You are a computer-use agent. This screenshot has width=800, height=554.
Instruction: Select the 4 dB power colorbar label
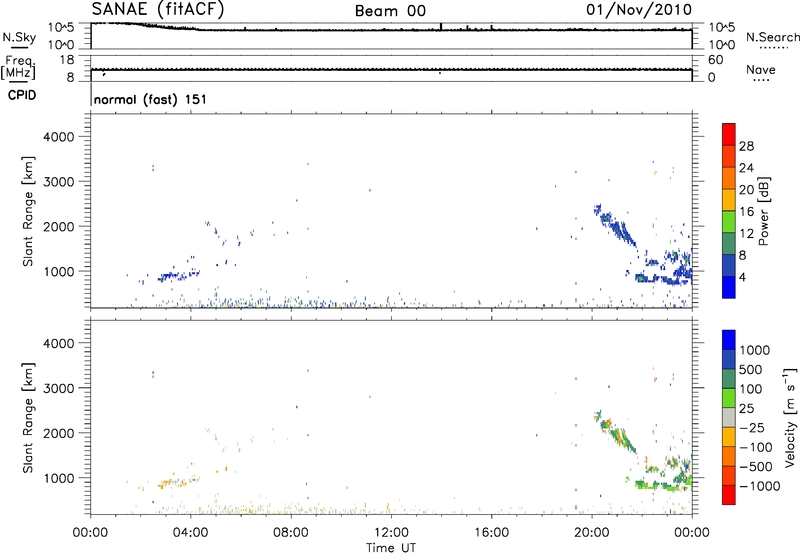tap(742, 277)
